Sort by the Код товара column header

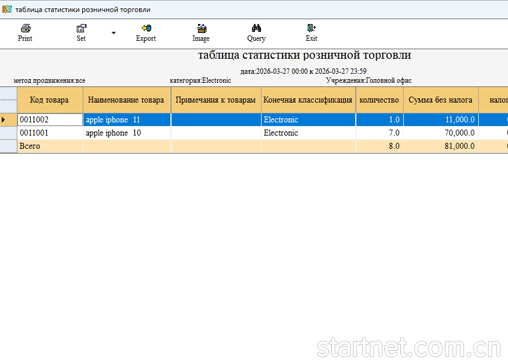(x=50, y=100)
